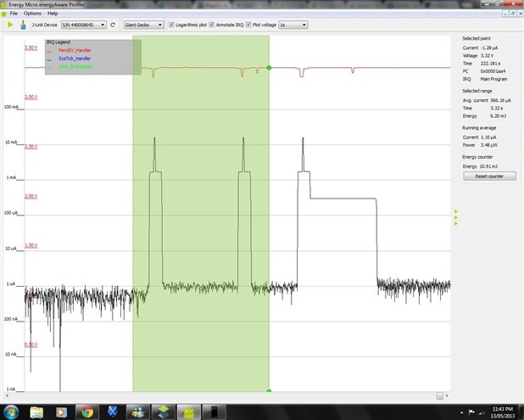
Task: Expand the J-Link serial number dropdown
Action: [83, 25]
